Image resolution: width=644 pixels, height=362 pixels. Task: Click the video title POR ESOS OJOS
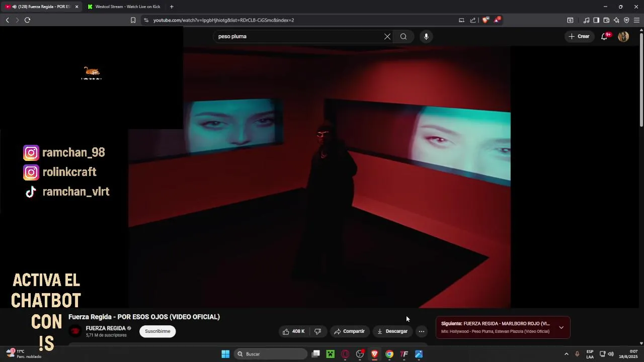coord(144,317)
